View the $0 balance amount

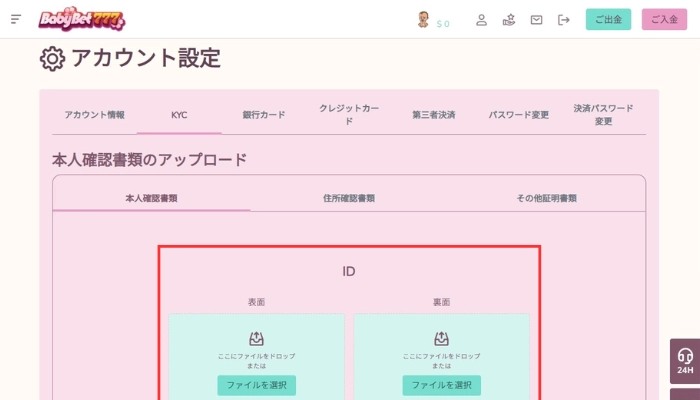(443, 24)
